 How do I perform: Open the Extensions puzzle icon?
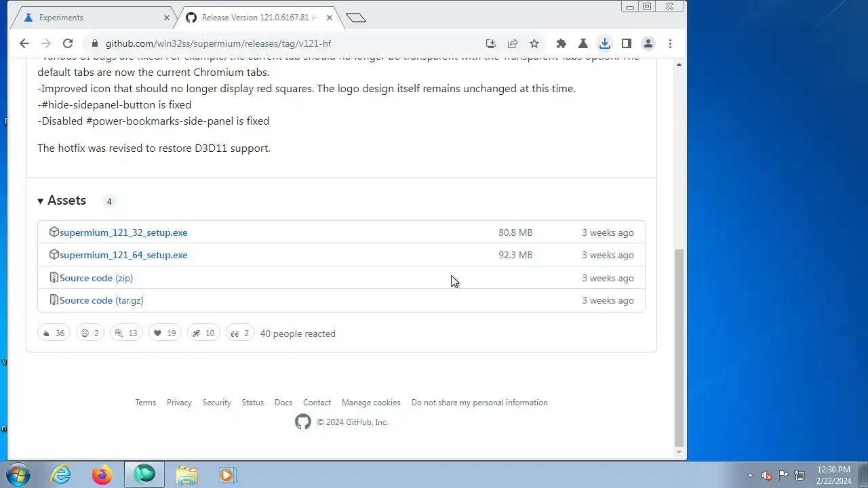pyautogui.click(x=561, y=43)
